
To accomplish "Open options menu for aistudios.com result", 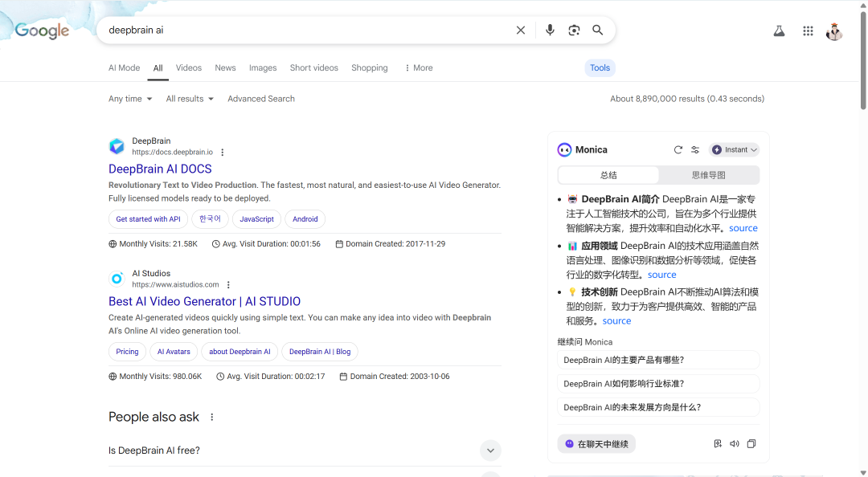I will click(228, 284).
